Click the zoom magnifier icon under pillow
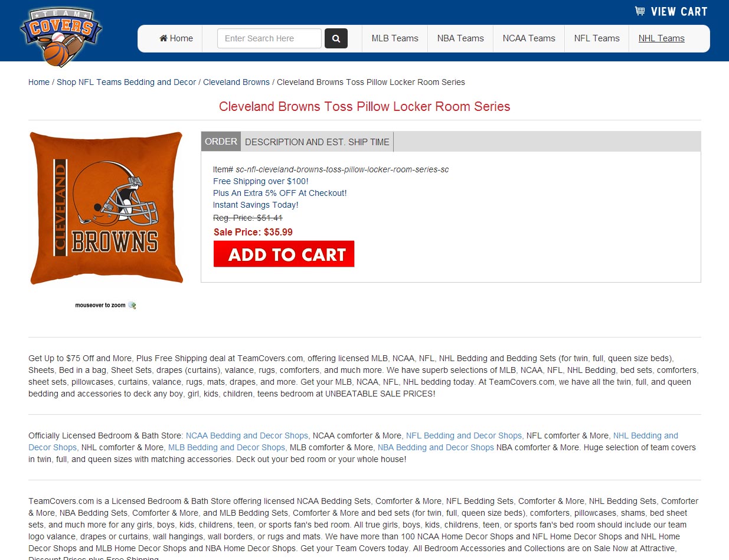 (x=132, y=305)
